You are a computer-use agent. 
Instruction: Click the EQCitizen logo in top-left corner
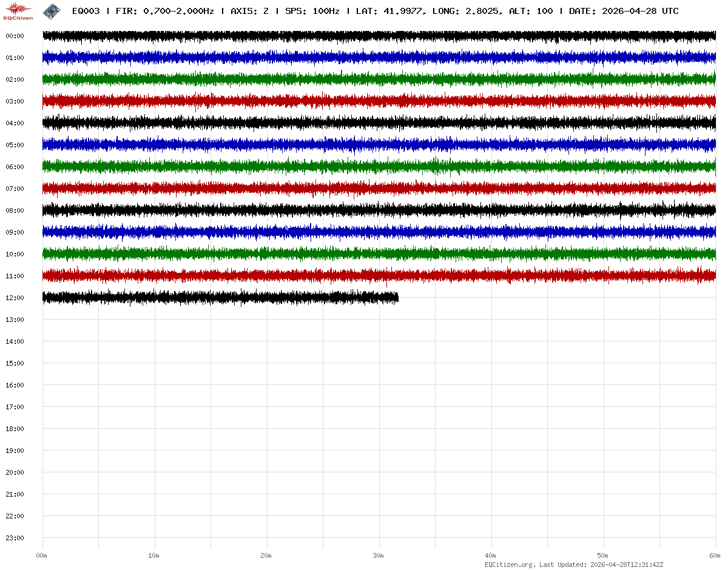coord(18,11)
